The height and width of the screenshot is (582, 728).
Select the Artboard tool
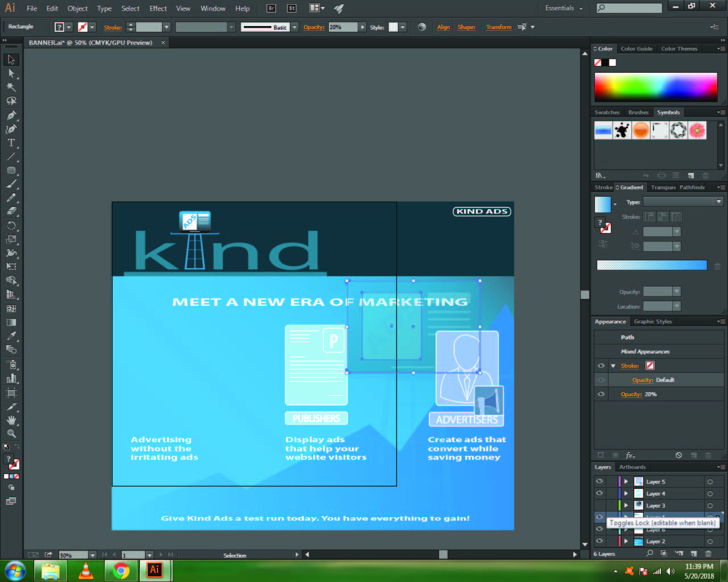pos(11,392)
